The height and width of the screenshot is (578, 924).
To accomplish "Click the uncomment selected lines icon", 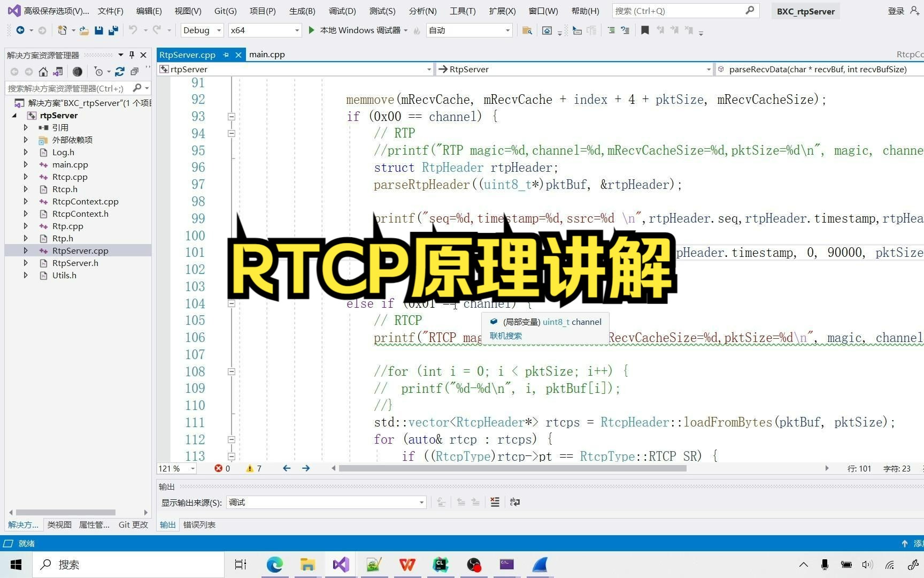I will coord(625,31).
